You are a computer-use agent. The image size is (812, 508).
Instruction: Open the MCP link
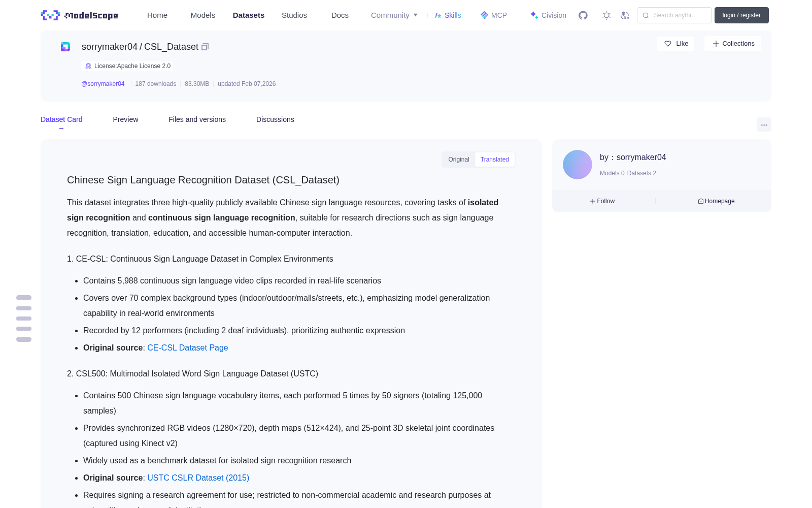(494, 15)
